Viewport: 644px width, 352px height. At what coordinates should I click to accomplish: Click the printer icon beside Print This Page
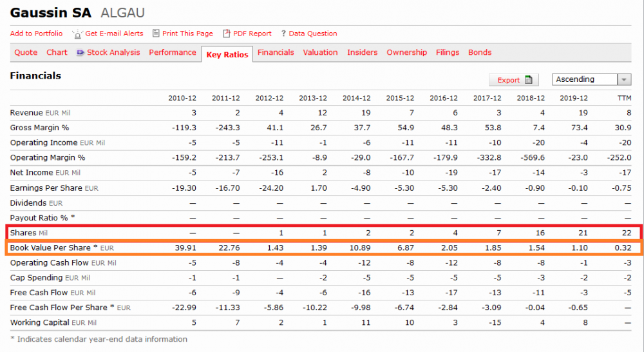(x=156, y=34)
